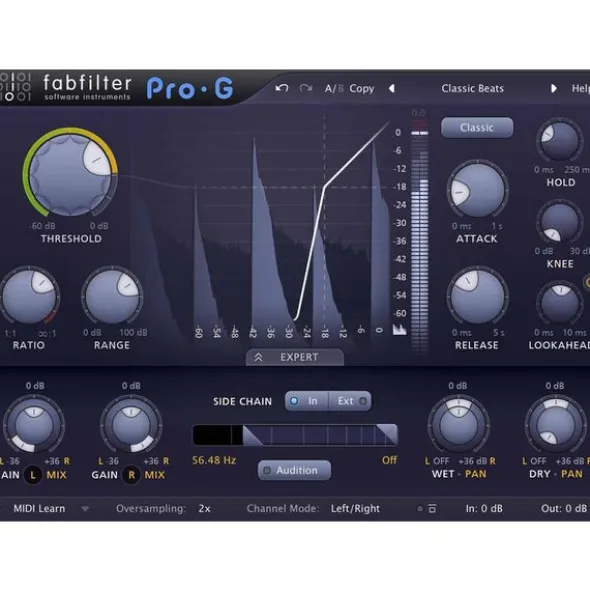
Task: Go to next preset with right arrow
Action: [x=553, y=89]
